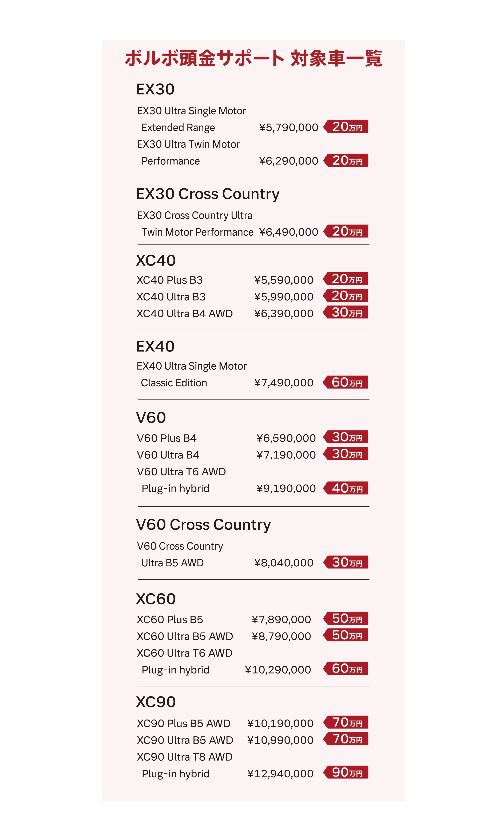This screenshot has height=815, width=504.
Task: Click the 30万円 badge for V60 Plus B4
Action: [x=346, y=437]
